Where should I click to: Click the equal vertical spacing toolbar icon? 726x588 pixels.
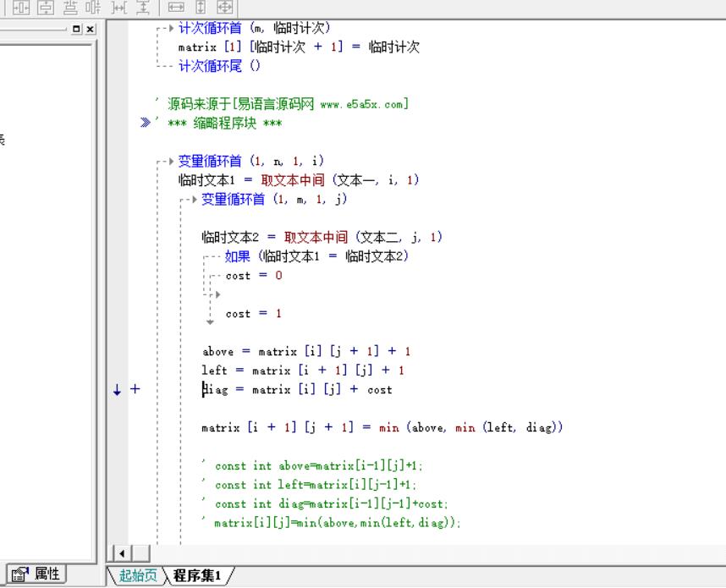click(x=143, y=7)
